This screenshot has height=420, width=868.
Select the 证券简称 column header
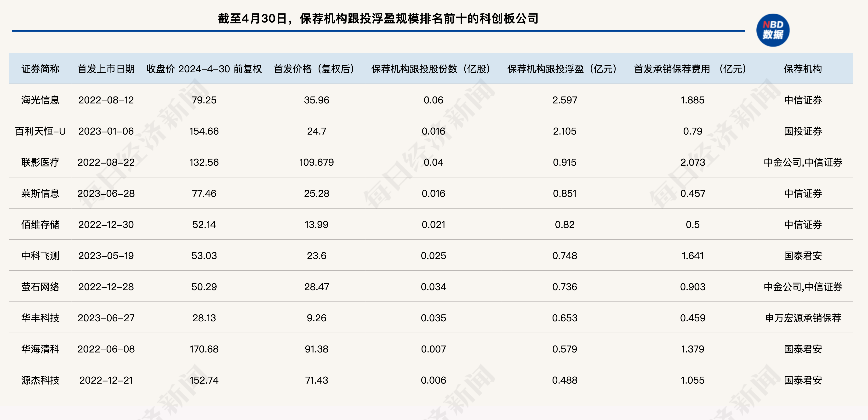(x=40, y=69)
